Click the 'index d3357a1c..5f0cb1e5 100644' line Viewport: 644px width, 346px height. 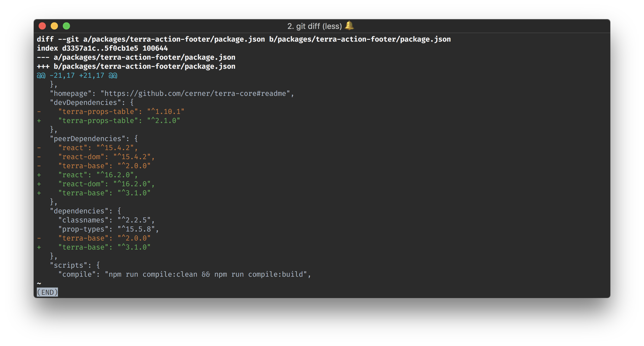[x=102, y=48]
